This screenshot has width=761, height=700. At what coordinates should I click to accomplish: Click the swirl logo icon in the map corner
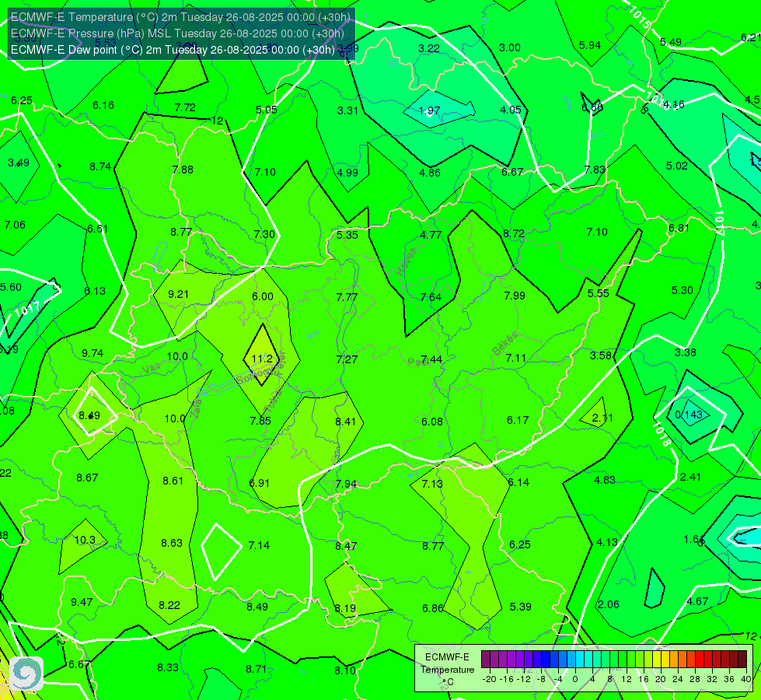click(x=26, y=674)
